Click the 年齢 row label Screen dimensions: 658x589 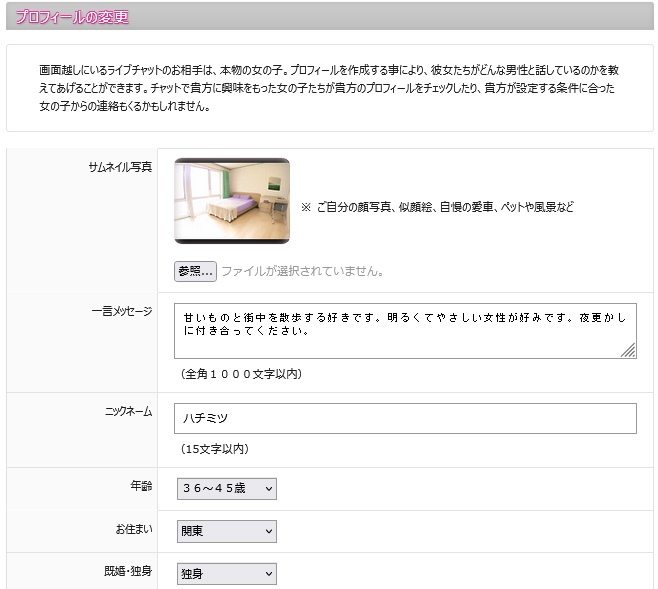click(139, 486)
